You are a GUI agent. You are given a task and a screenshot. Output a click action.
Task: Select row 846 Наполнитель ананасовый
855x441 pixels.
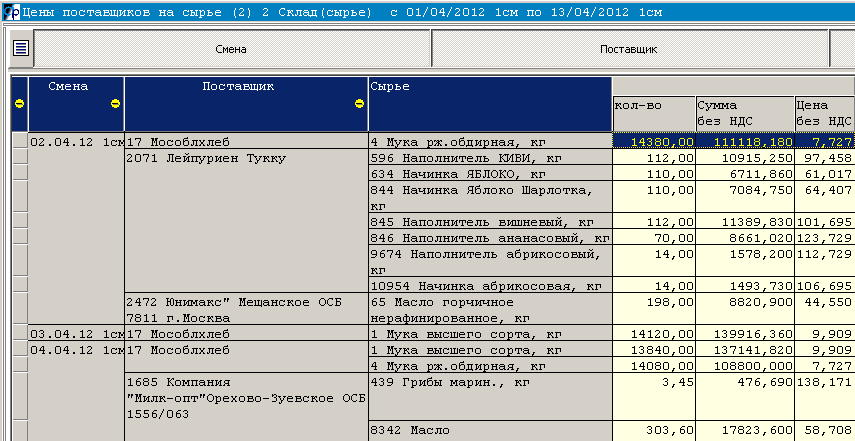pos(490,237)
